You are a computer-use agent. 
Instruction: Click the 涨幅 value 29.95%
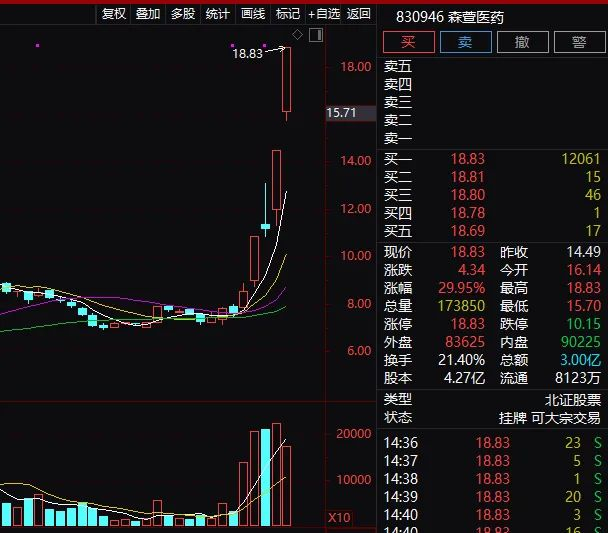tap(461, 288)
